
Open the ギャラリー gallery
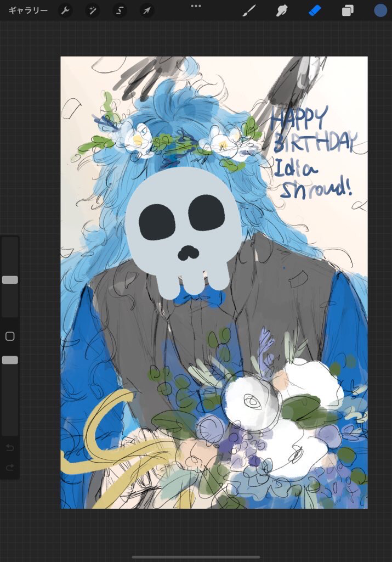[x=28, y=10]
